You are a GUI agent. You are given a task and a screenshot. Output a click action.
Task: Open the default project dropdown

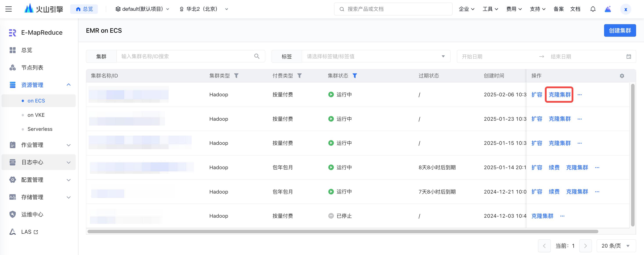coord(142,9)
